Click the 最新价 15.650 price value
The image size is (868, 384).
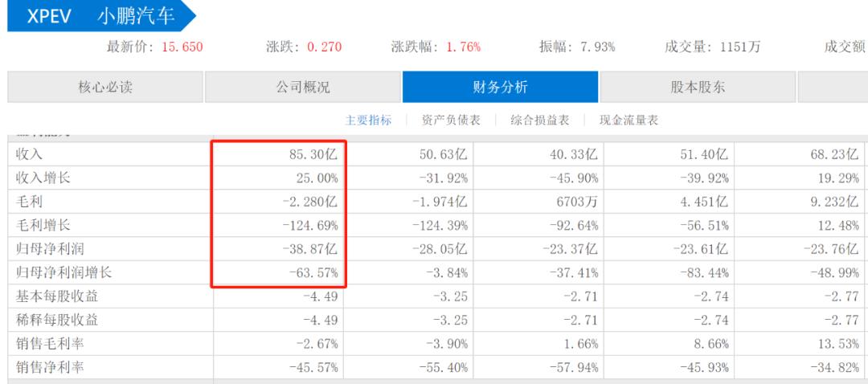point(182,47)
